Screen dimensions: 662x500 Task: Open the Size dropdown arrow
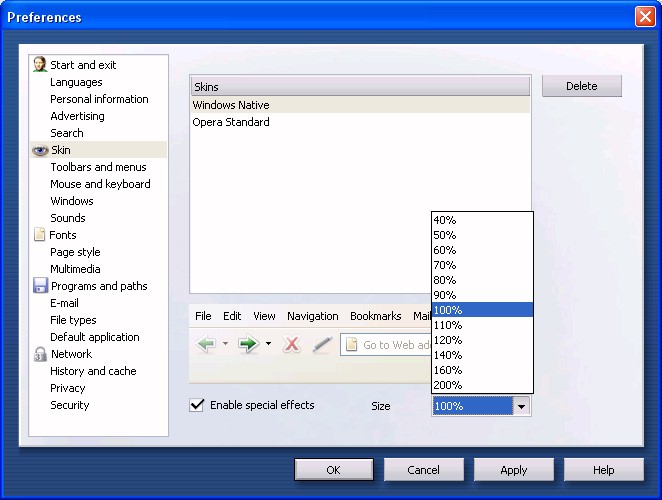(521, 406)
